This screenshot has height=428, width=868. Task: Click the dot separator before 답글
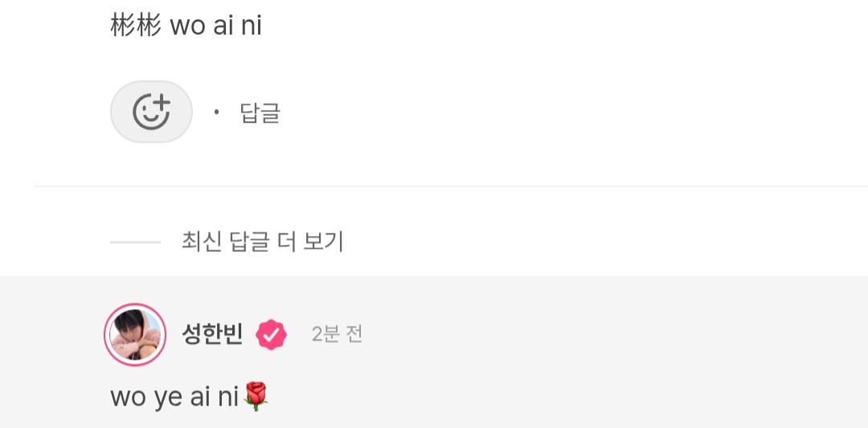pyautogui.click(x=216, y=112)
